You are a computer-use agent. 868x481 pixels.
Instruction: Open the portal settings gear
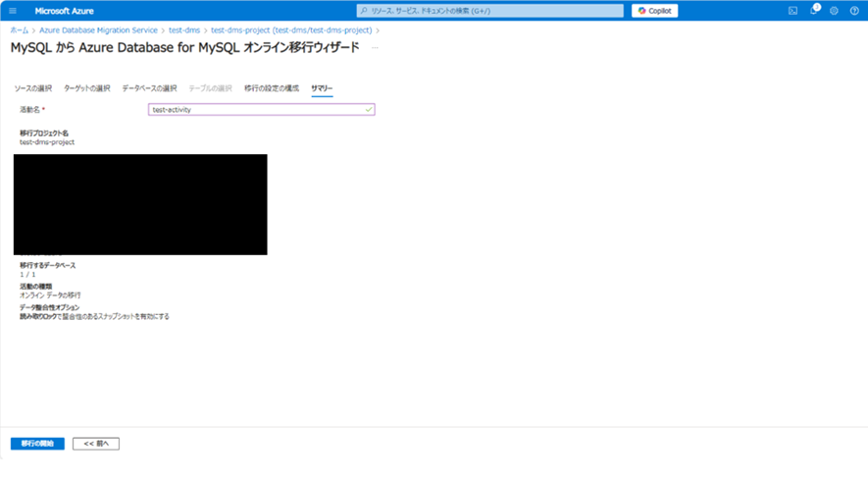coord(834,11)
